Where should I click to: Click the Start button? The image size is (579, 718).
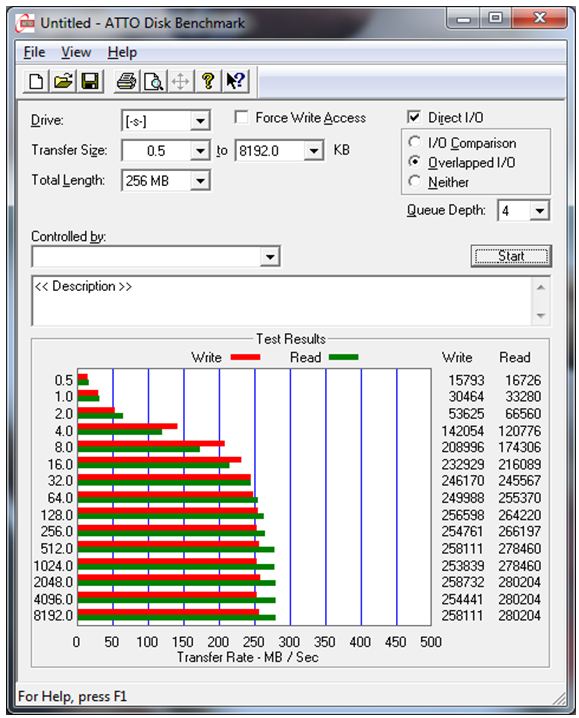511,256
